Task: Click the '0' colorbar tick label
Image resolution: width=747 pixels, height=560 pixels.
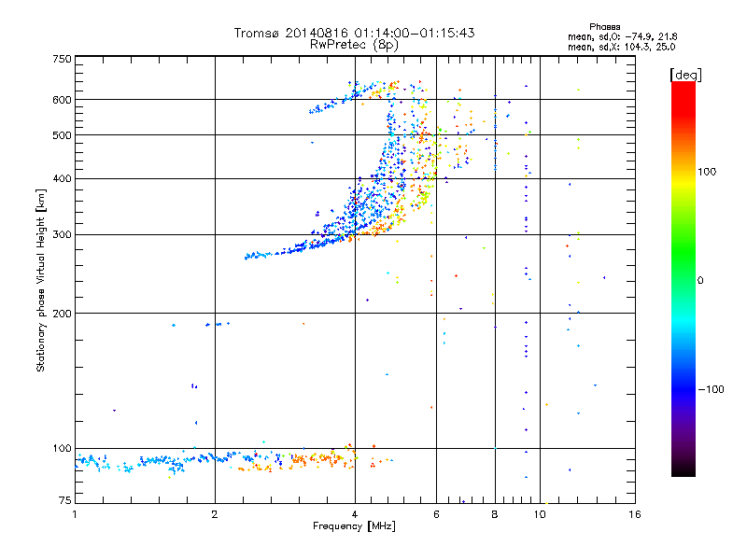Action: (700, 281)
